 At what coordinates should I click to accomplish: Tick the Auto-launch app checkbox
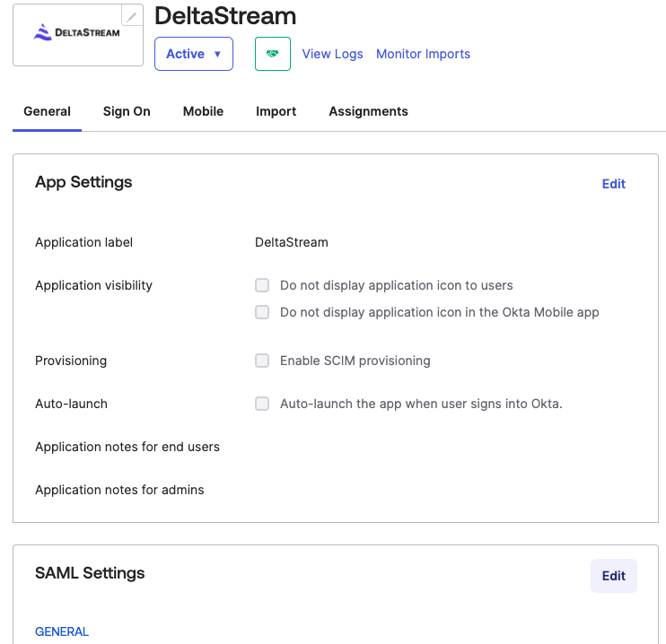click(262, 404)
